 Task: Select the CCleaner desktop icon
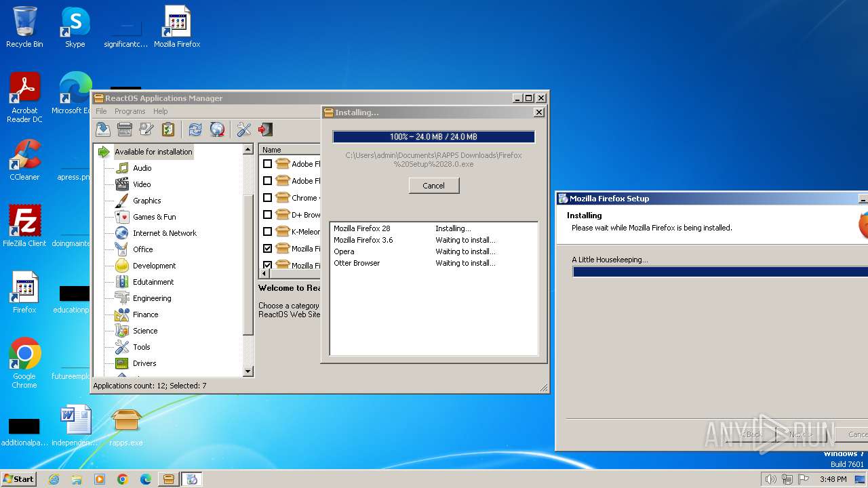pos(24,161)
